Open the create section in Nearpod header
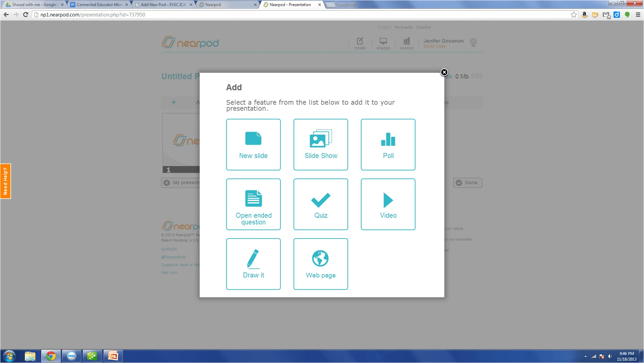The width and height of the screenshot is (644, 363). click(360, 44)
